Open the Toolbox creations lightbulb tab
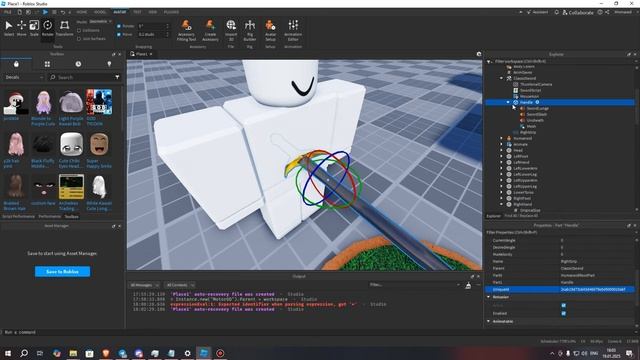The width and height of the screenshot is (640, 360). coord(109,64)
